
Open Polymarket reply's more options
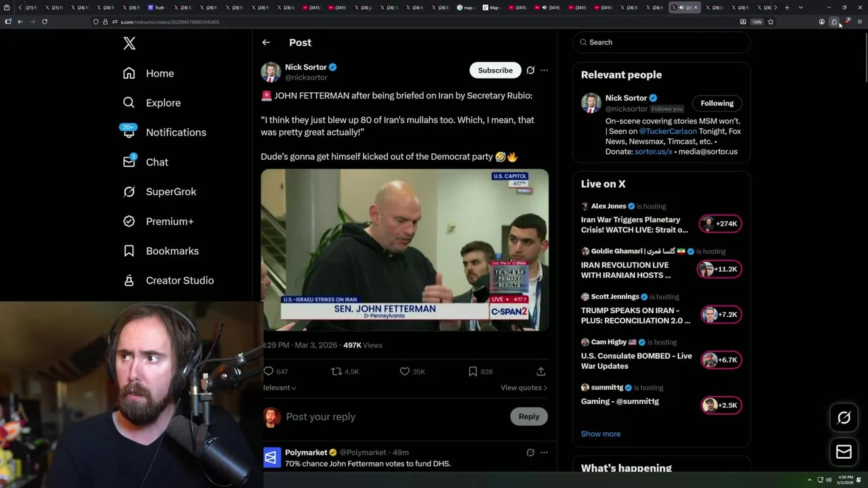(x=544, y=452)
